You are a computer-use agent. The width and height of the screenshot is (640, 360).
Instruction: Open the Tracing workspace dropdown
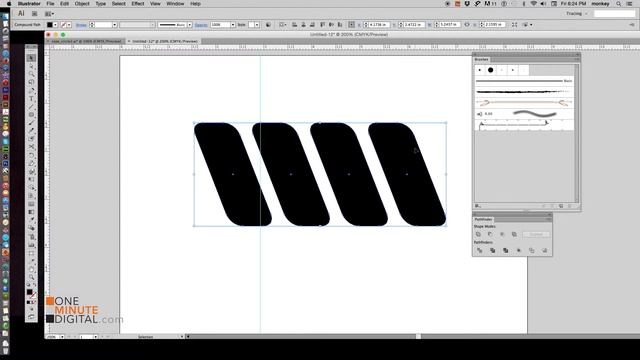pos(577,14)
